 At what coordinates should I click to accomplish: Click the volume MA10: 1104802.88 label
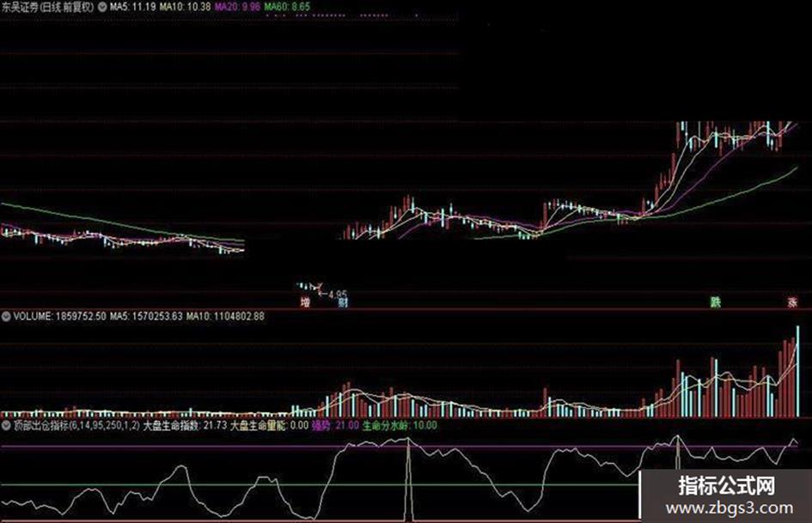225,316
